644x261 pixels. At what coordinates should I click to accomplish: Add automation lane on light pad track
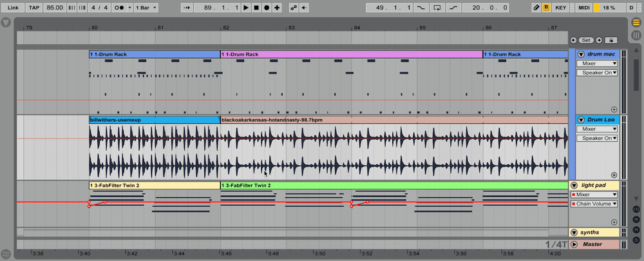(x=614, y=222)
